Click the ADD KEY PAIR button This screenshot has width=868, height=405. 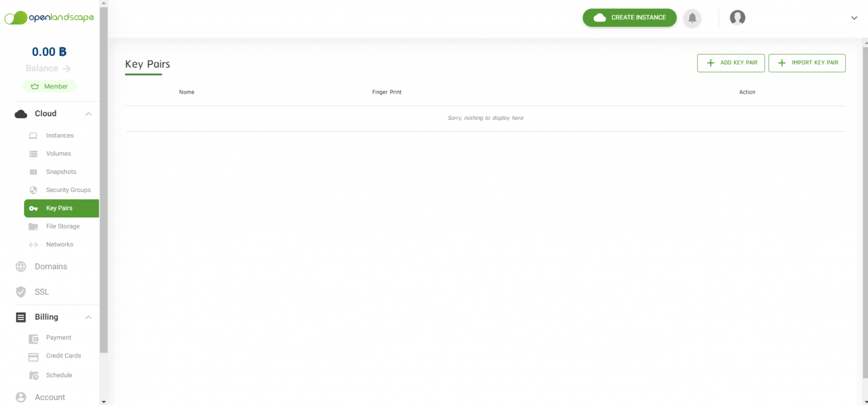(x=731, y=63)
